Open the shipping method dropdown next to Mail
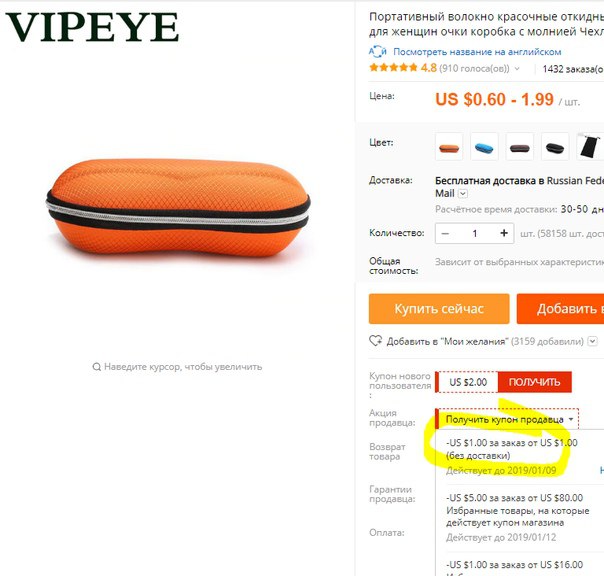Screen dimensions: 604x576 [463, 193]
